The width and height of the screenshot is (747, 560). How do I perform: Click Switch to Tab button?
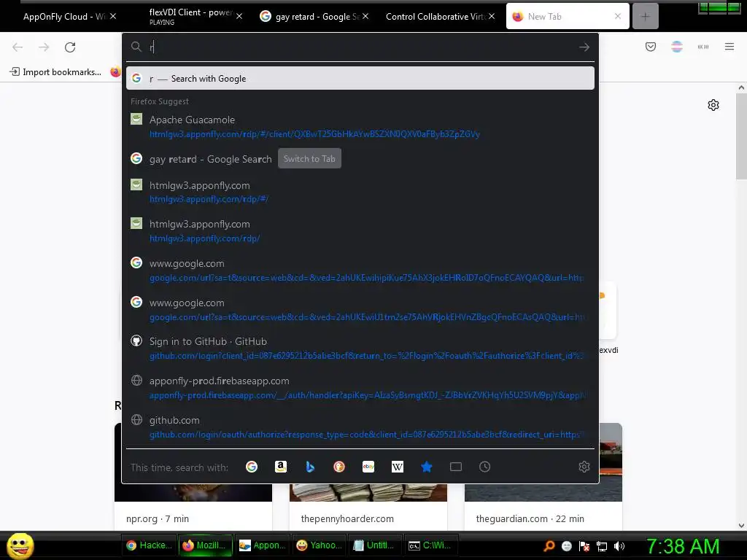[309, 158]
